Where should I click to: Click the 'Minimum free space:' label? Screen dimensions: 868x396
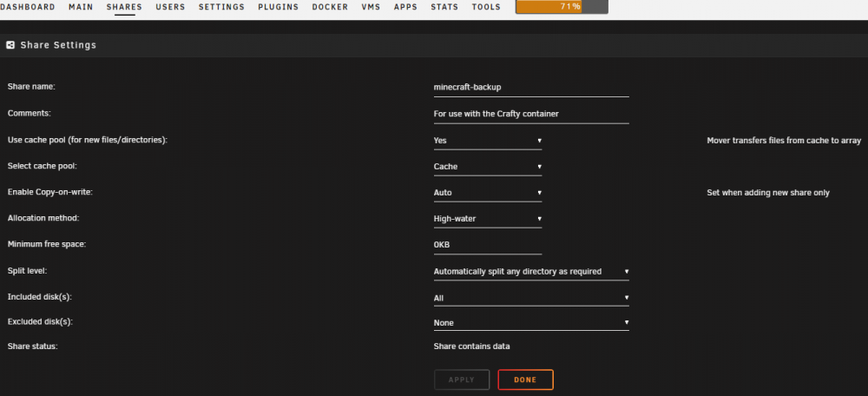pyautogui.click(x=48, y=244)
